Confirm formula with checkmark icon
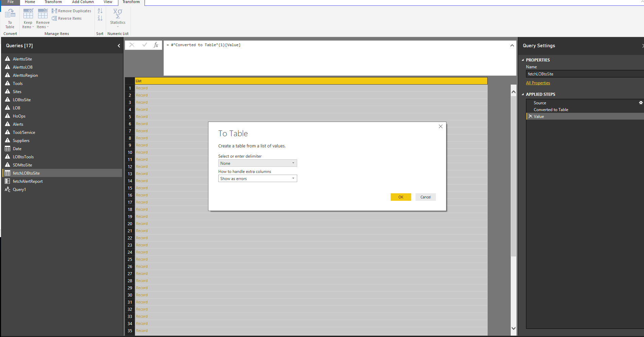 coord(145,45)
